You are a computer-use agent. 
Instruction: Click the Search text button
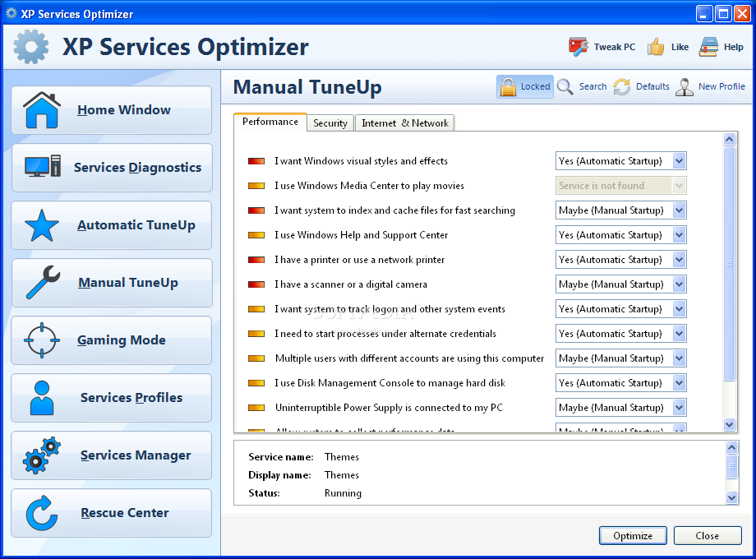pos(593,86)
